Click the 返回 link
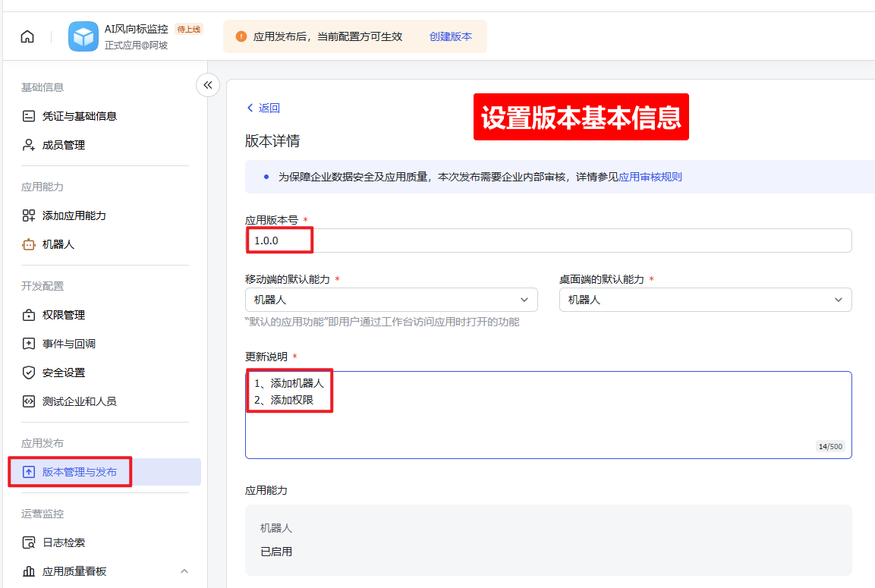Viewport: 875px width, 588px height. click(x=269, y=108)
